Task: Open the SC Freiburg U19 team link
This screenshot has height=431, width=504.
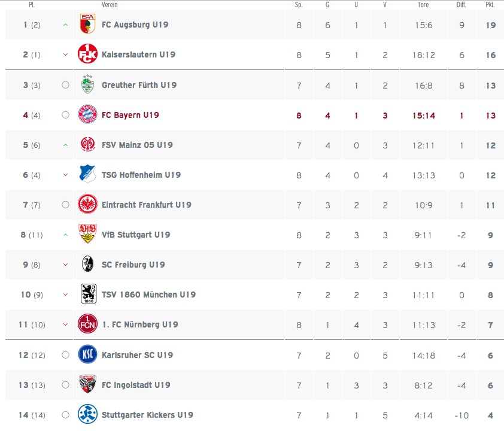Action: (133, 265)
